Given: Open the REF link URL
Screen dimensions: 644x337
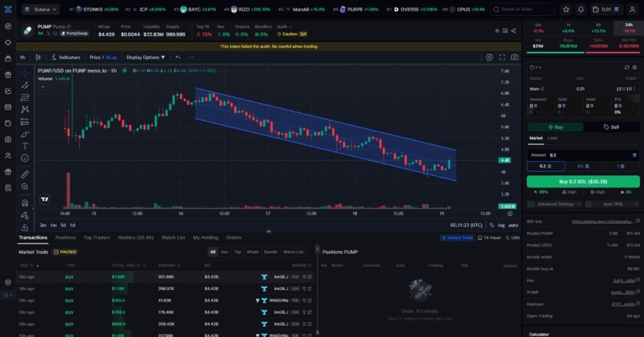Looking at the screenshot, I should 602,222.
